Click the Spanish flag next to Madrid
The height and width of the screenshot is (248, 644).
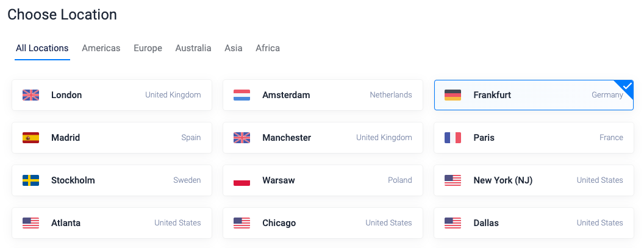coord(30,138)
